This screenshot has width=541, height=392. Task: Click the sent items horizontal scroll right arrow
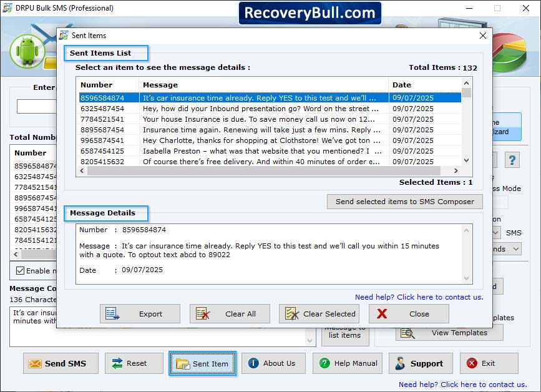(456, 171)
